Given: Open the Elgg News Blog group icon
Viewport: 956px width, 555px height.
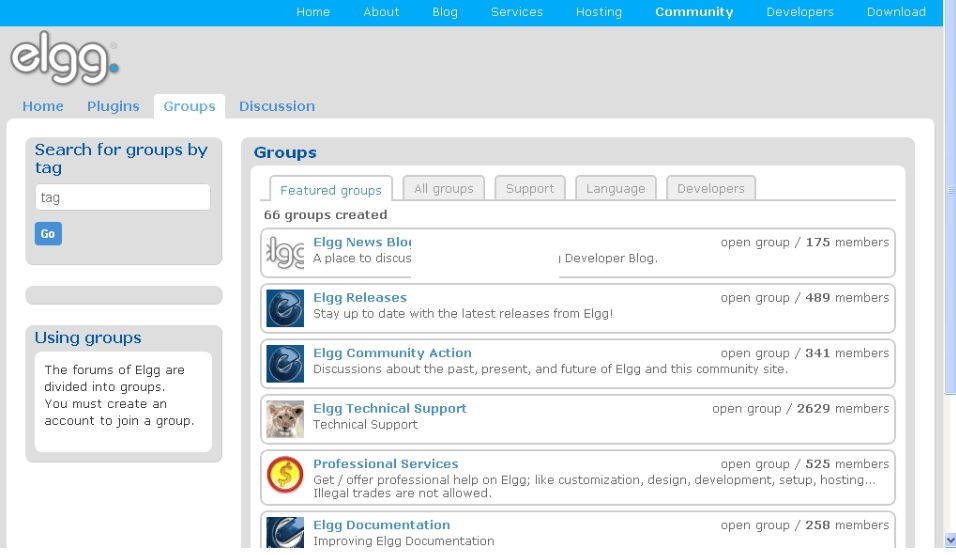Looking at the screenshot, I should pyautogui.click(x=285, y=252).
